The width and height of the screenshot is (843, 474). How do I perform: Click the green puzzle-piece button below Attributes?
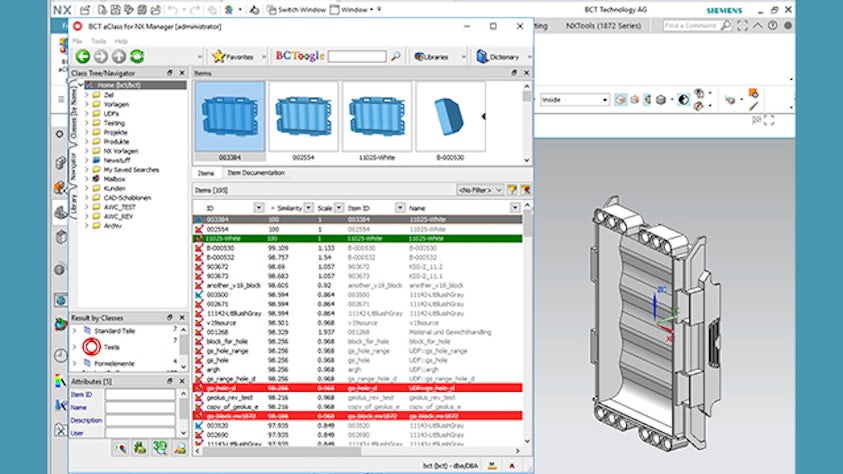[x=140, y=448]
